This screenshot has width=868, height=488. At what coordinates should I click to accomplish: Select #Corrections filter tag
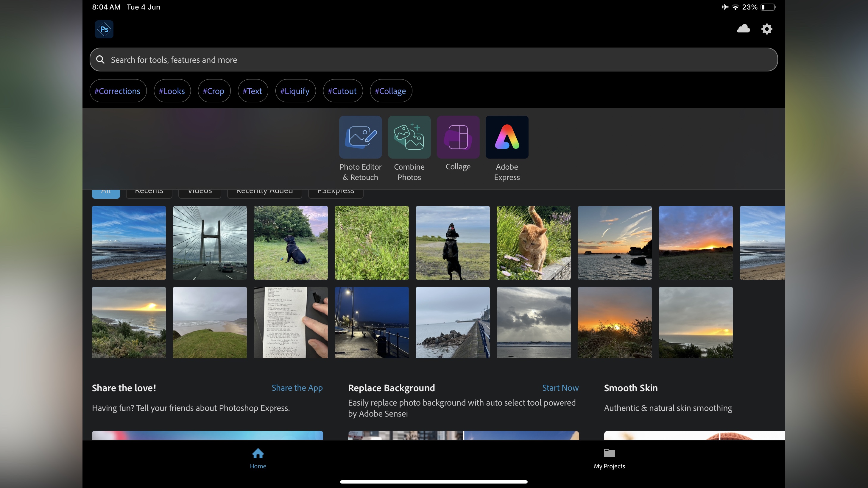[117, 90]
